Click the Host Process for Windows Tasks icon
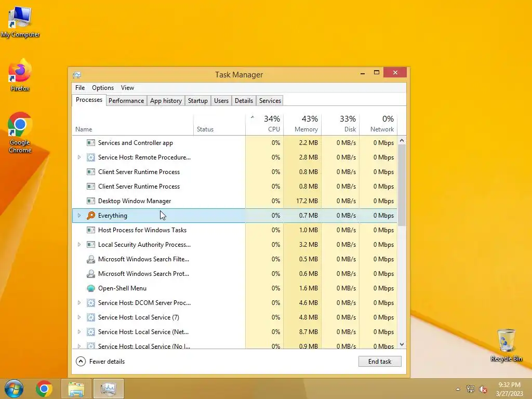Screen dimensions: 532x399 [x=90, y=230]
